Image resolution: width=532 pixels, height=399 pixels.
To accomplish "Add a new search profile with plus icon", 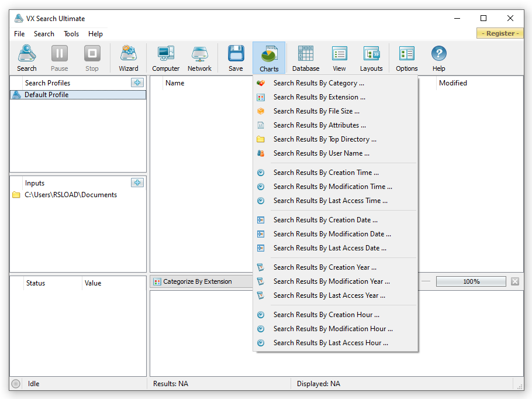I will [x=137, y=82].
